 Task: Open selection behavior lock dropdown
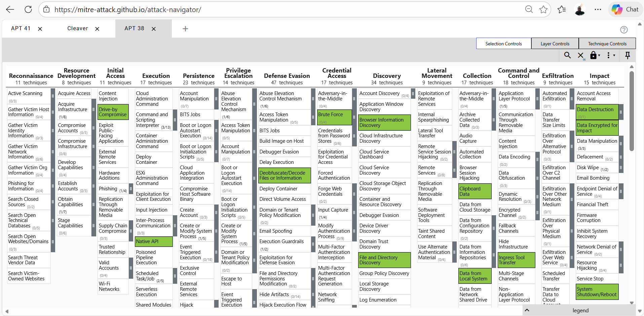(595, 55)
